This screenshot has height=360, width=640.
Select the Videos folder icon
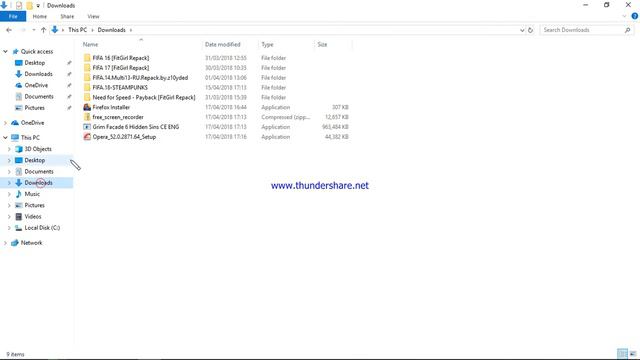pos(18,216)
